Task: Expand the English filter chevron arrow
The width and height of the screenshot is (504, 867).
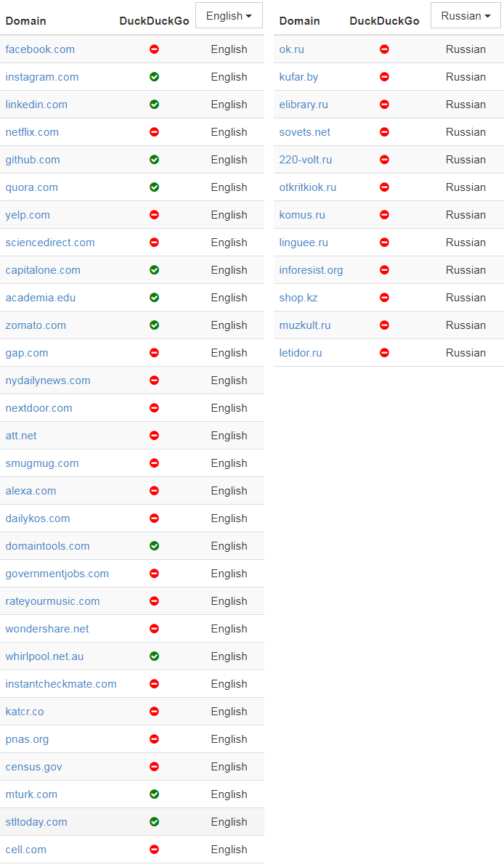Action: 251,15
